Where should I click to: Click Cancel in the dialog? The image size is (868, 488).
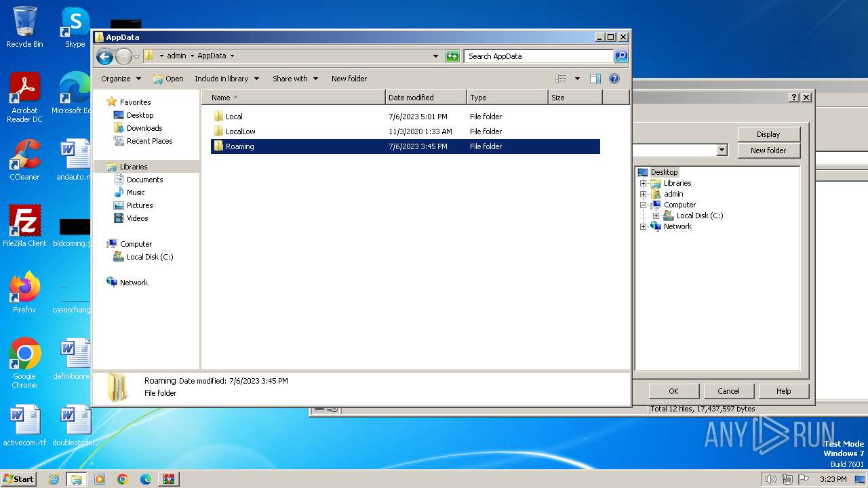click(728, 391)
